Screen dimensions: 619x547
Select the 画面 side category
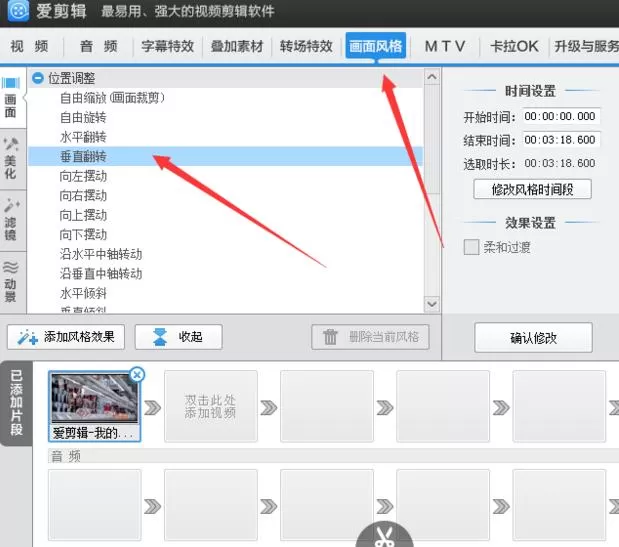point(12,98)
